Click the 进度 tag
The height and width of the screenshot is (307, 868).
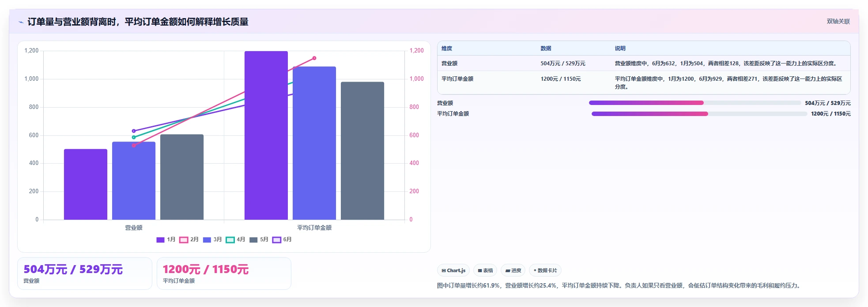click(x=513, y=270)
